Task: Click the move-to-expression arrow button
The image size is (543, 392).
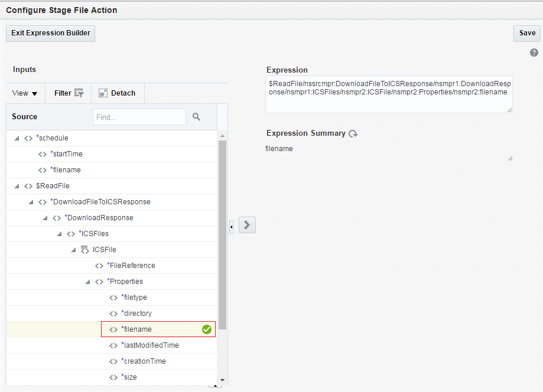Action: tap(247, 225)
